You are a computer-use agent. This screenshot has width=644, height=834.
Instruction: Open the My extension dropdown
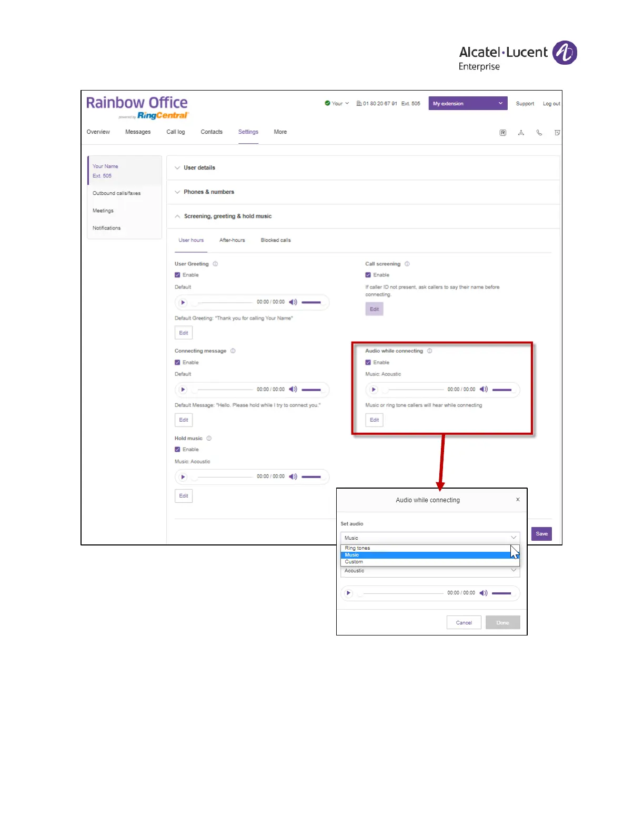tap(468, 103)
